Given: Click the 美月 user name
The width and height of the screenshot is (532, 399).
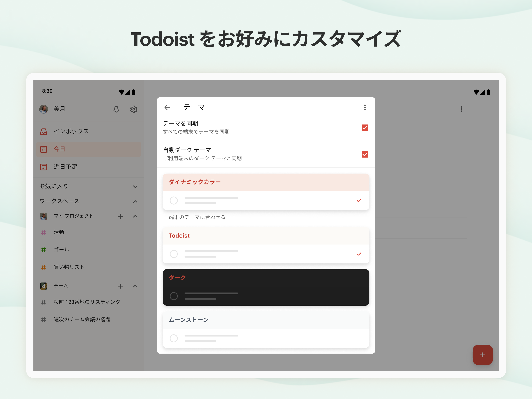Looking at the screenshot, I should [59, 109].
